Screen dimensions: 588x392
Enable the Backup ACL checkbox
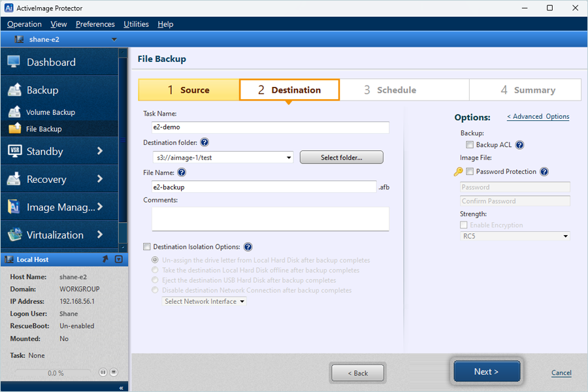coord(470,145)
